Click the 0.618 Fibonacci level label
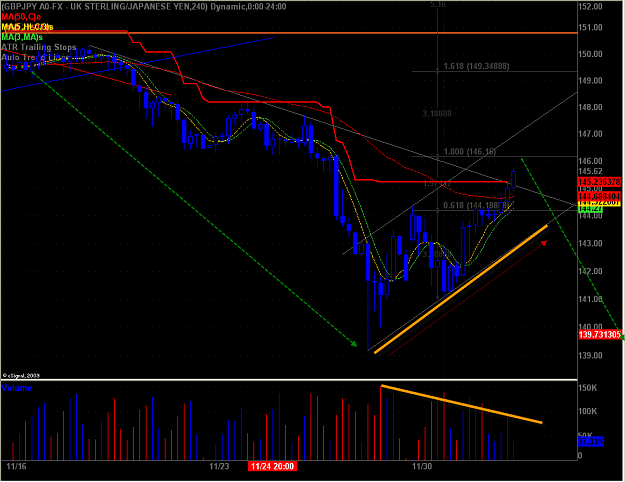The height and width of the screenshot is (482, 625). click(x=476, y=205)
